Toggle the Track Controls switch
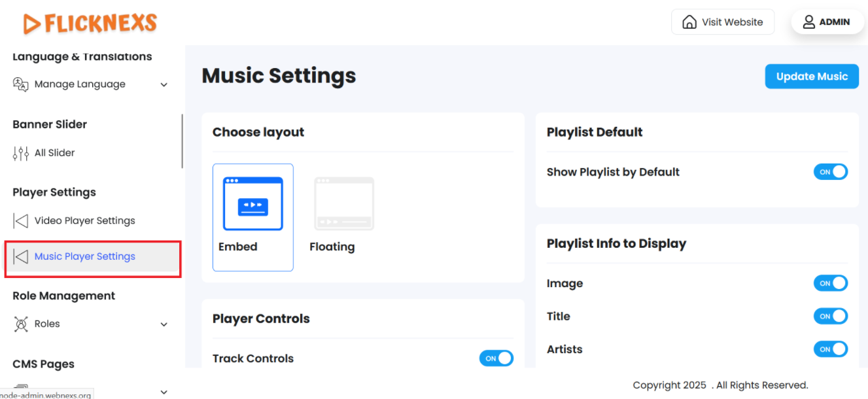The height and width of the screenshot is (399, 868). click(x=496, y=358)
